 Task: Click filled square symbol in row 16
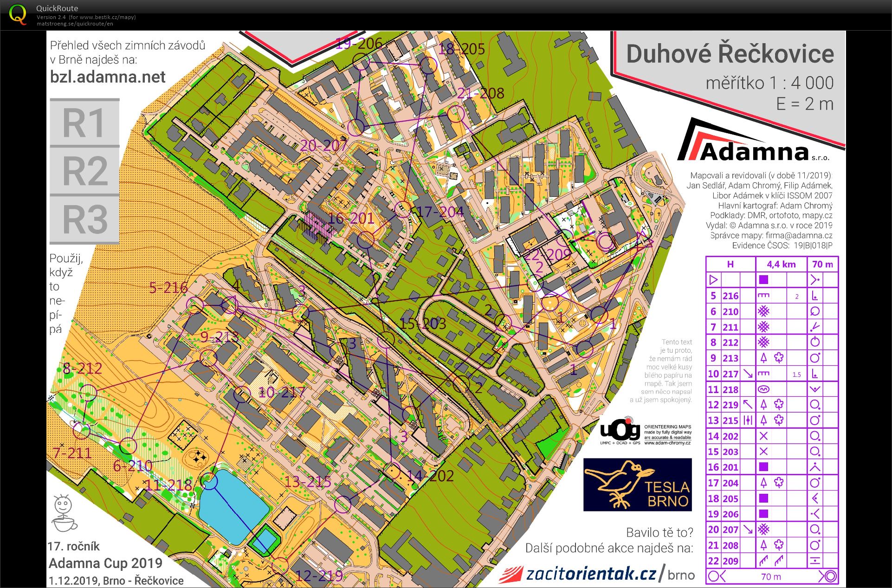763,467
